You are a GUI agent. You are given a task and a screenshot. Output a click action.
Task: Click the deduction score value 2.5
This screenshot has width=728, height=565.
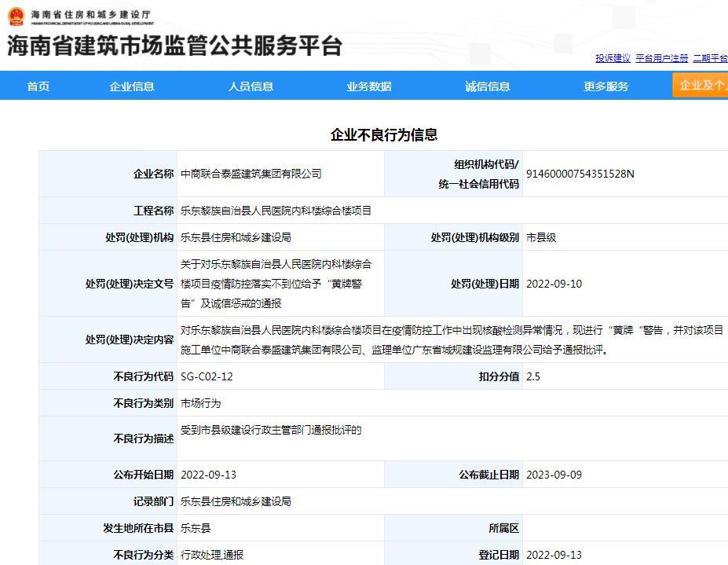tap(533, 376)
